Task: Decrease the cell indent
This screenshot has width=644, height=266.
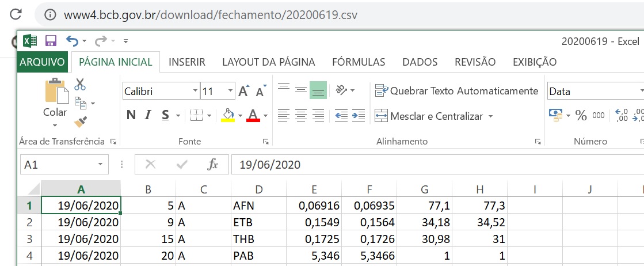Action: point(342,116)
